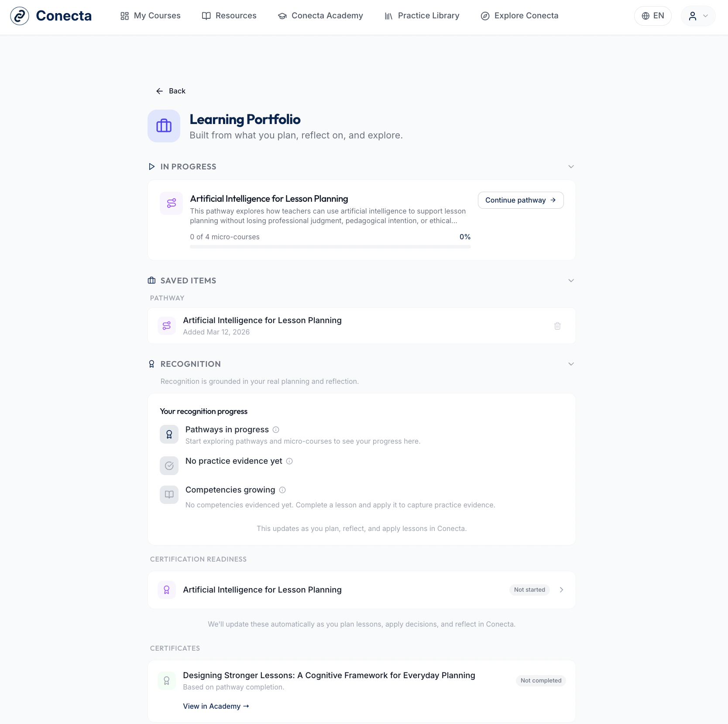Collapse the In Progress section

click(x=571, y=166)
